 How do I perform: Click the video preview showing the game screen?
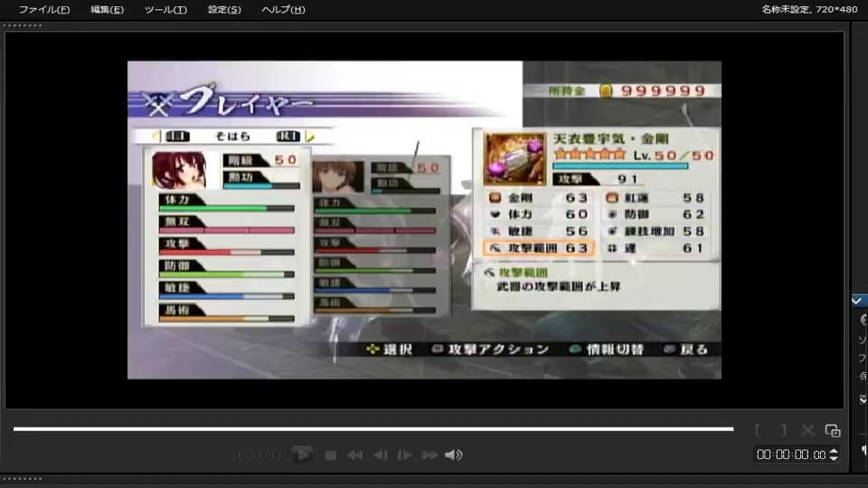(424, 220)
